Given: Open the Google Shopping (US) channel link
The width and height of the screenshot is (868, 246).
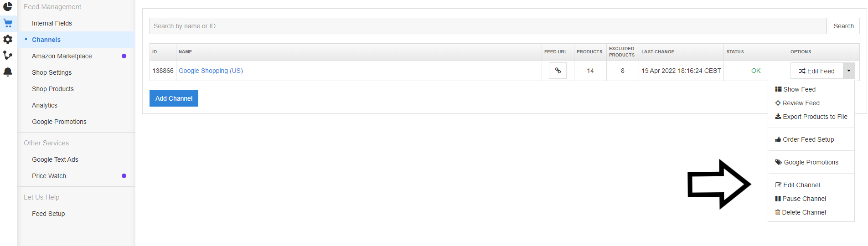Looking at the screenshot, I should (x=211, y=71).
